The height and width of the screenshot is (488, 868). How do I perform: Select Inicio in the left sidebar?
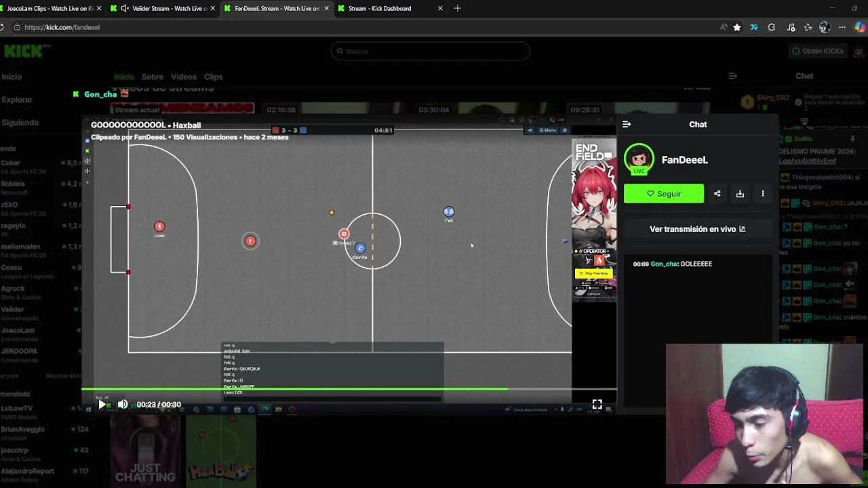[12, 77]
